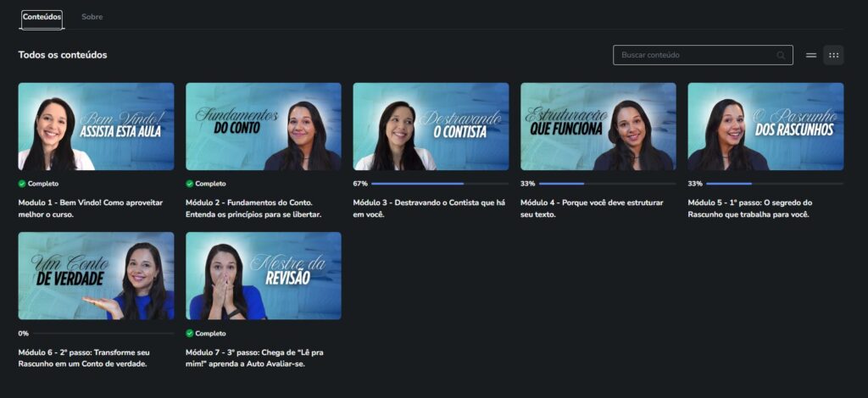Screen dimensions: 868x398
Task: Click Módulo 5 progress bar at 33%
Action: coord(774,183)
